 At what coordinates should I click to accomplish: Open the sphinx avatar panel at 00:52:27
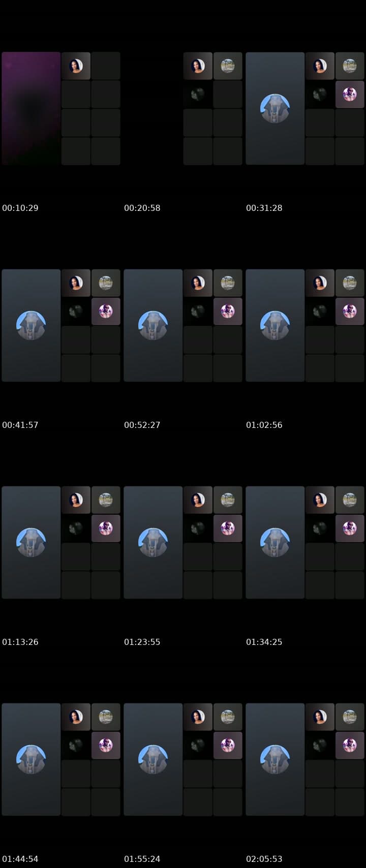click(153, 325)
